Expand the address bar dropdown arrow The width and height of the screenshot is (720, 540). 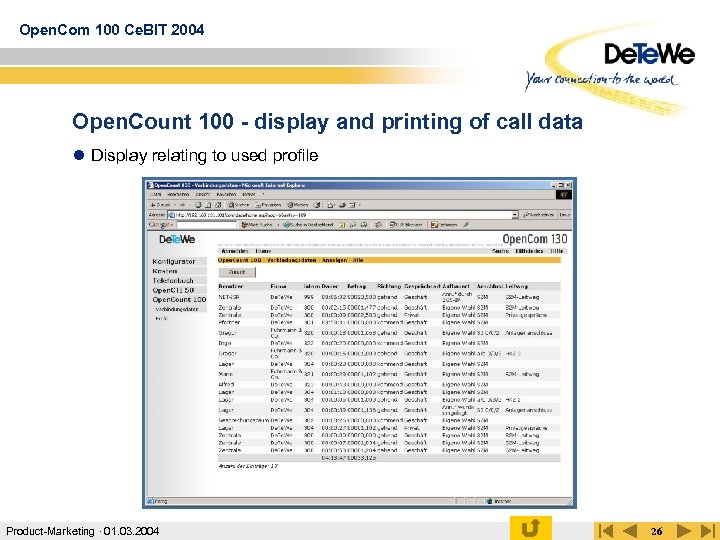pyautogui.click(x=515, y=214)
